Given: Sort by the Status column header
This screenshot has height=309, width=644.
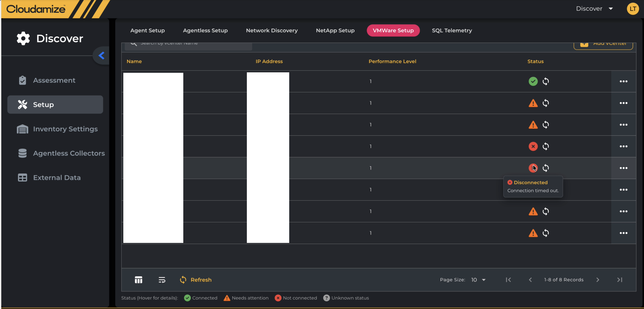Looking at the screenshot, I should tap(535, 61).
